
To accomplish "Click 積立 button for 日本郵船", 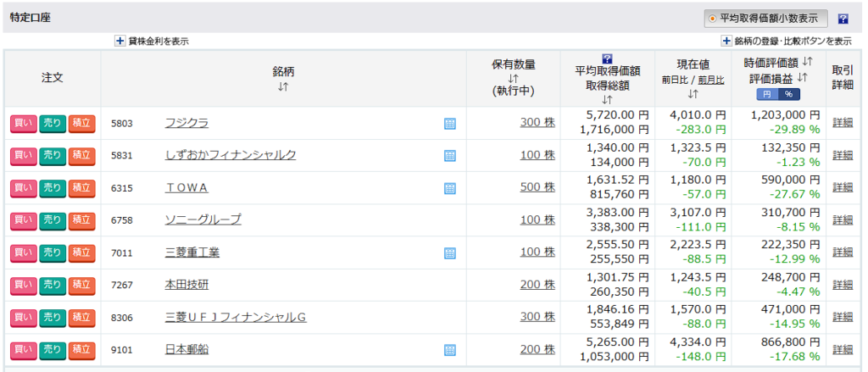I will pyautogui.click(x=82, y=350).
